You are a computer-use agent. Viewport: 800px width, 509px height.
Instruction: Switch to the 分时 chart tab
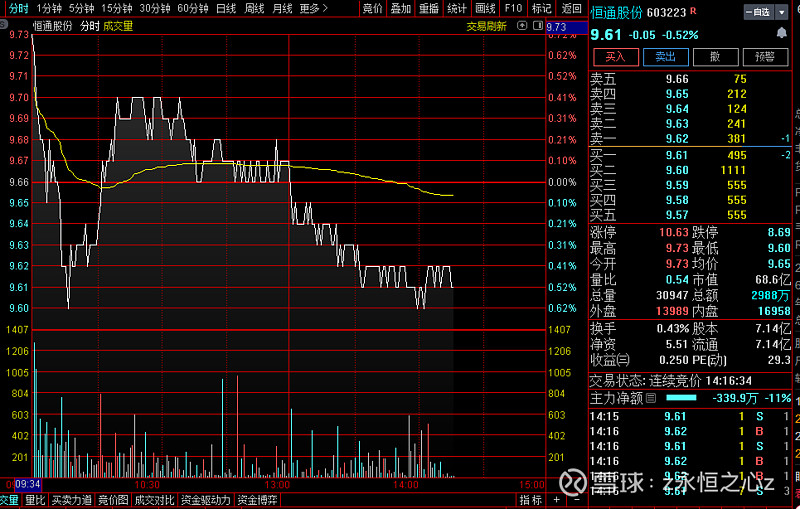click(18, 9)
